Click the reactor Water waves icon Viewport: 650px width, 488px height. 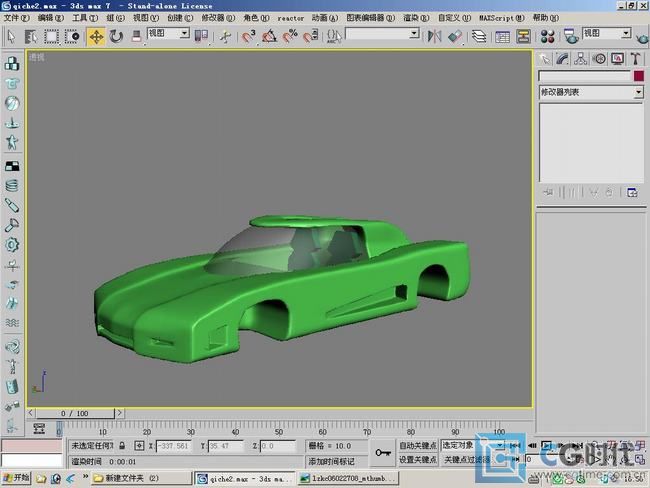coord(12,323)
